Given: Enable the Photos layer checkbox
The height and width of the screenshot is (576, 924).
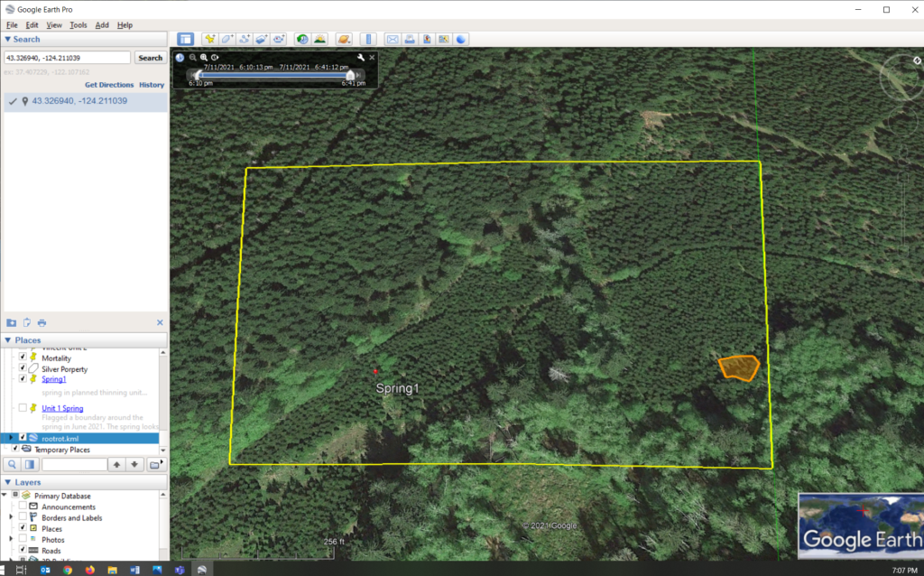Looking at the screenshot, I should click(23, 539).
